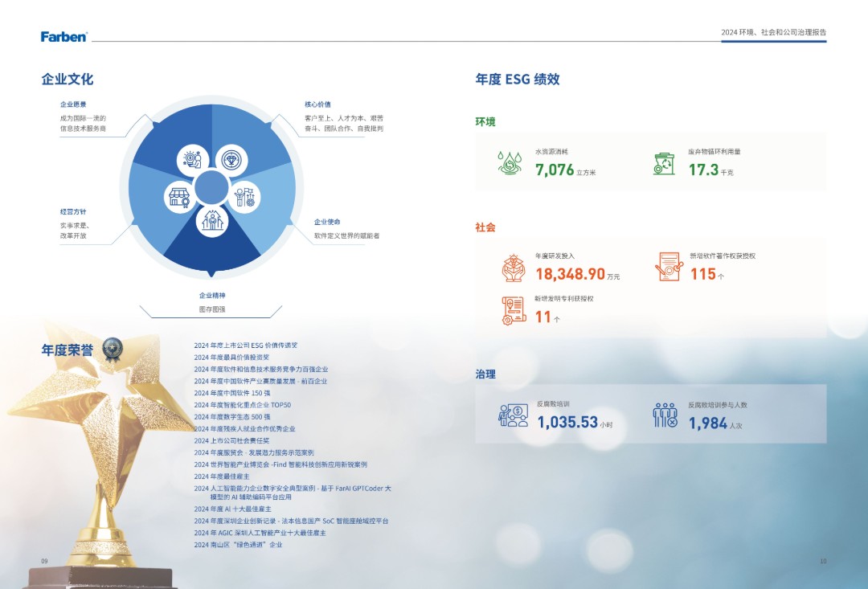Click the storefront icon in blue wheel
This screenshot has width=868, height=589.
click(x=178, y=198)
